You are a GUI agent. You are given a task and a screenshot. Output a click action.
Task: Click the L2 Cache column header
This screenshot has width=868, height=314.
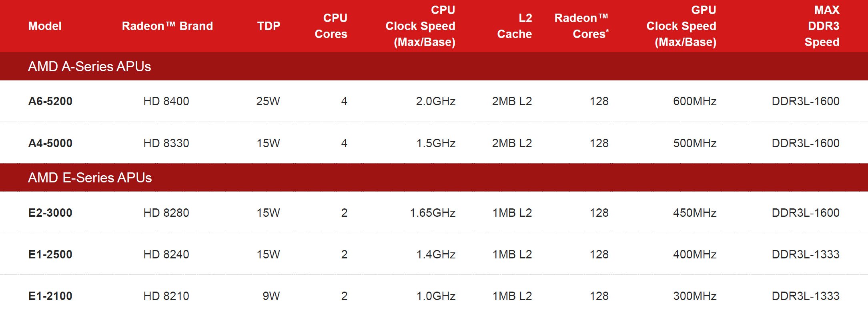click(515, 26)
